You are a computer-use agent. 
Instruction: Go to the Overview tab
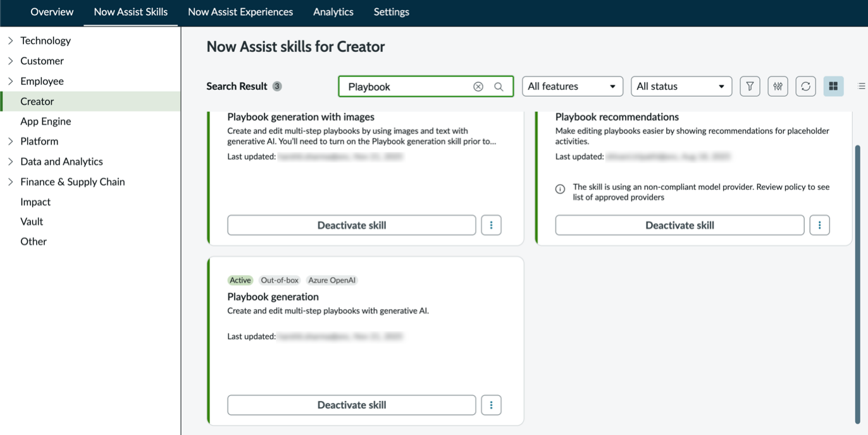click(x=52, y=12)
